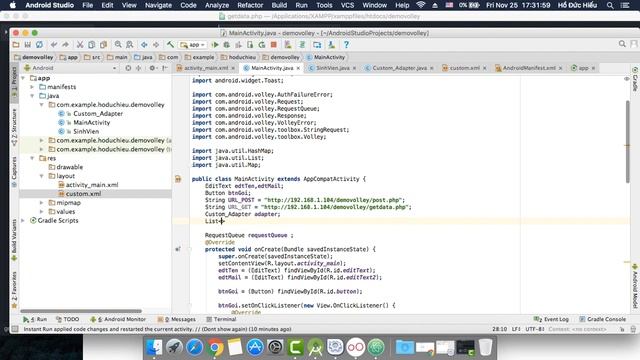Image resolution: width=640 pixels, height=360 pixels.
Task: Close the MainActivity.java editor tab
Action: (298, 68)
